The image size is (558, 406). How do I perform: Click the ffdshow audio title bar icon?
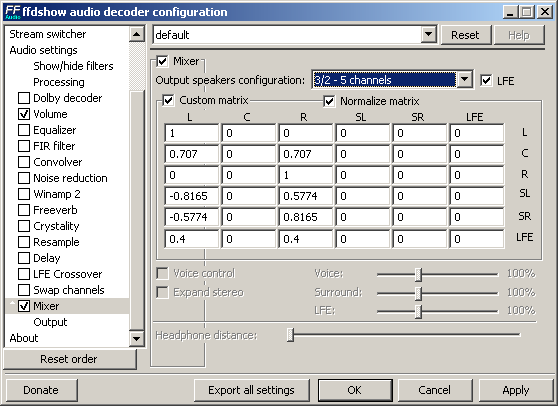[12, 12]
